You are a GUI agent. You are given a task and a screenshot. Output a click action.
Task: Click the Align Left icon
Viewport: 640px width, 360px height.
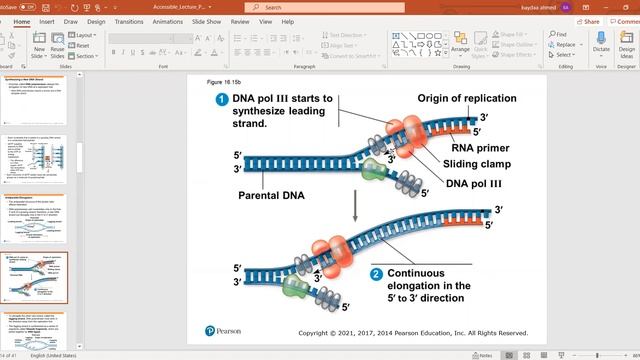238,53
